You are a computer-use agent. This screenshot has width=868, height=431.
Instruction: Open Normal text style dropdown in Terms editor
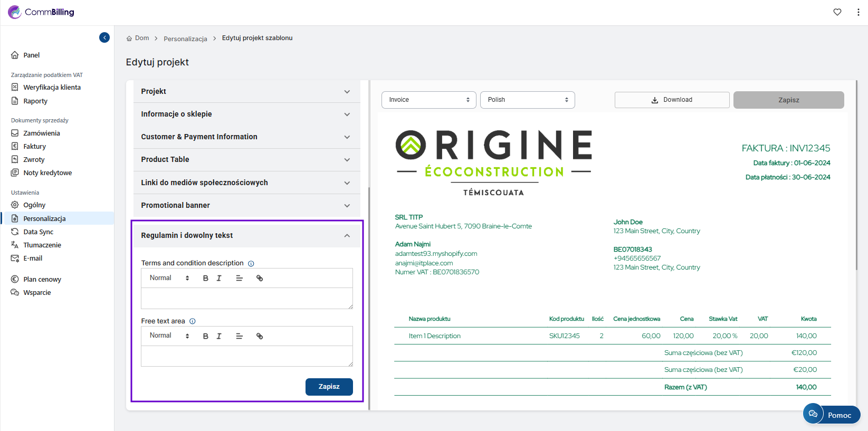169,278
